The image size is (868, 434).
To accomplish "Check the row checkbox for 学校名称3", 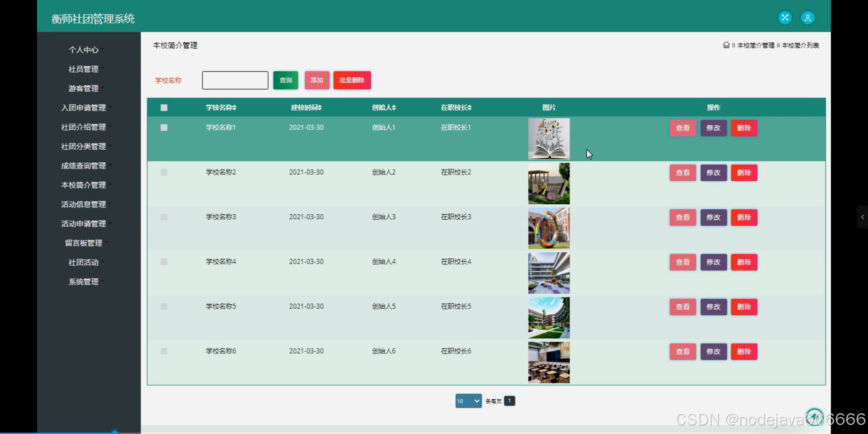I will pos(164,217).
